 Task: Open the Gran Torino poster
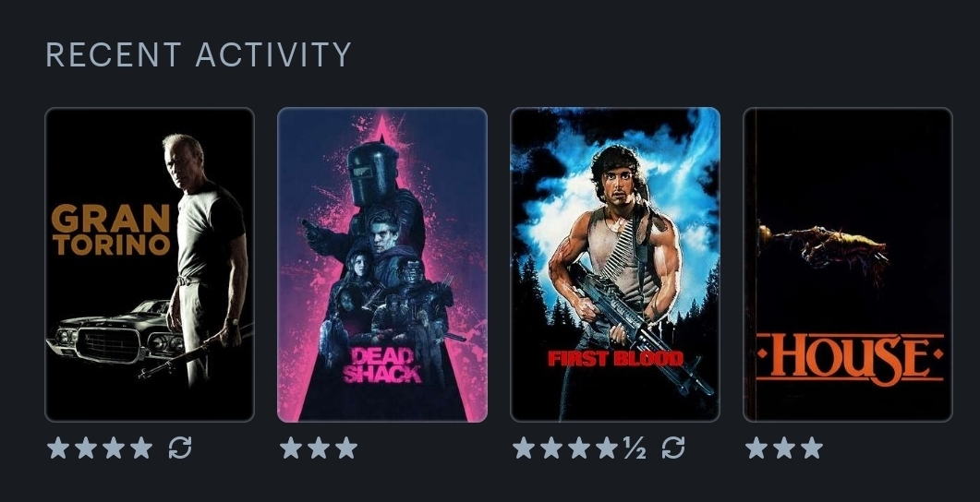coord(150,265)
